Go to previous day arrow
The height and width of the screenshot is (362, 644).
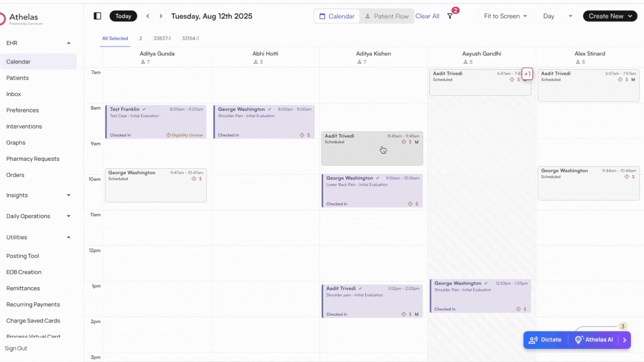point(148,16)
